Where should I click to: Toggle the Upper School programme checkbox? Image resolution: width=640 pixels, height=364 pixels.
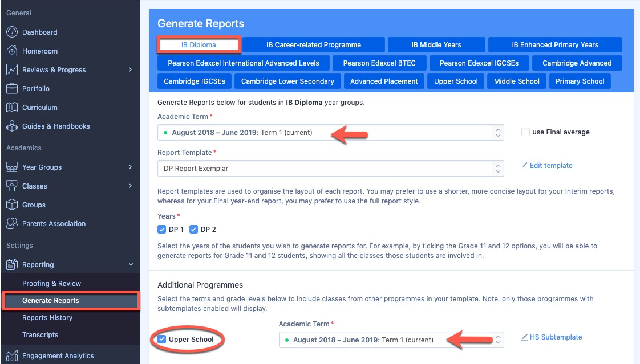[x=161, y=339]
